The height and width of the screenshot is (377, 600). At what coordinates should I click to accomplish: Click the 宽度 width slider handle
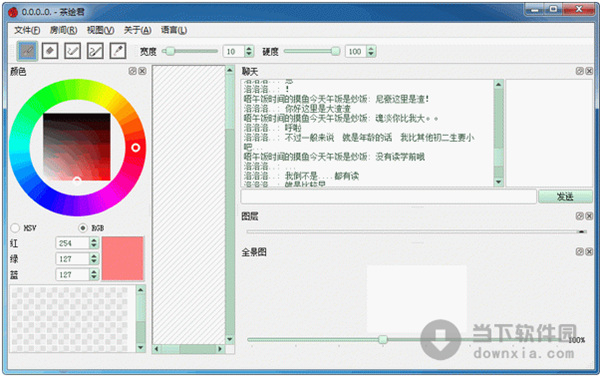(170, 51)
